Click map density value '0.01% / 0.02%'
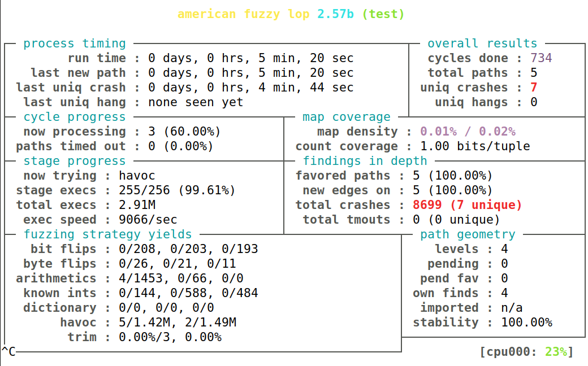Image resolution: width=588 pixels, height=366 pixels. click(x=468, y=132)
